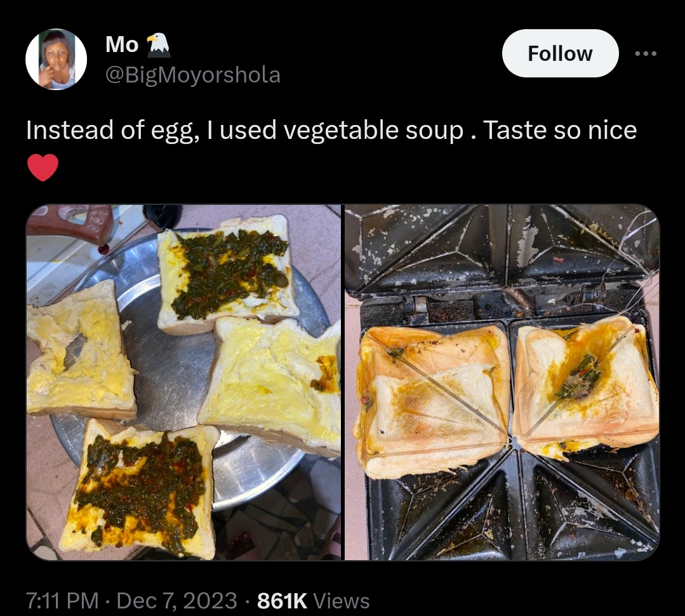Click the red heart emoji in the tweet

click(x=43, y=167)
